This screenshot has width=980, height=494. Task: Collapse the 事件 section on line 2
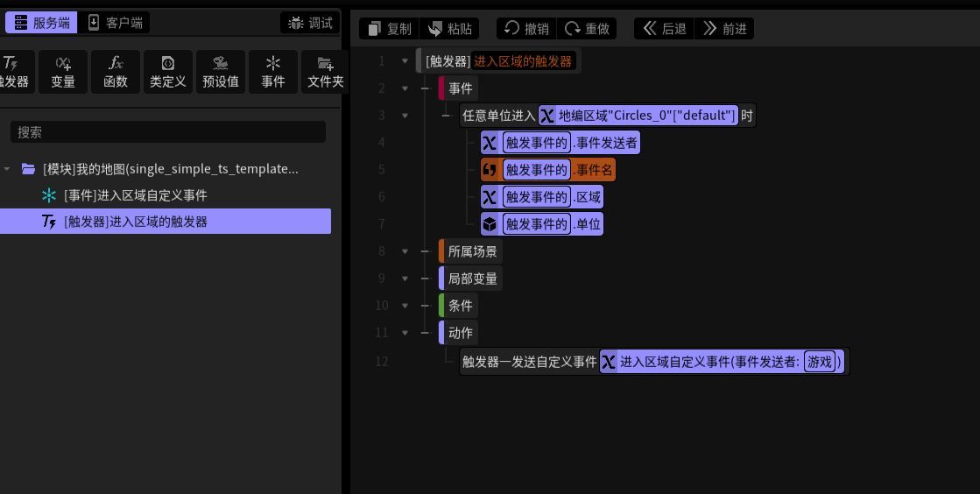[x=405, y=88]
